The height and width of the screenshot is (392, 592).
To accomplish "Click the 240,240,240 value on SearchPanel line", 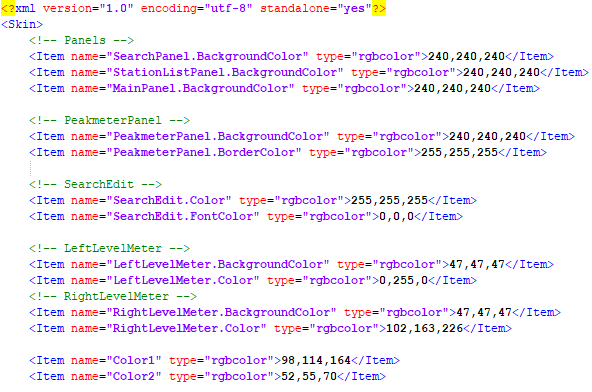I will (467, 56).
